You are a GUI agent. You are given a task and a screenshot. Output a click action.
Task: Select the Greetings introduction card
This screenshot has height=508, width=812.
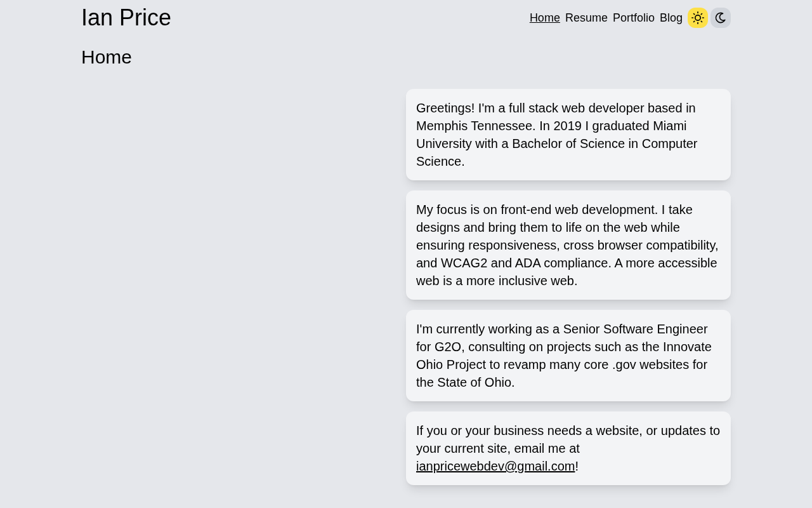click(568, 135)
